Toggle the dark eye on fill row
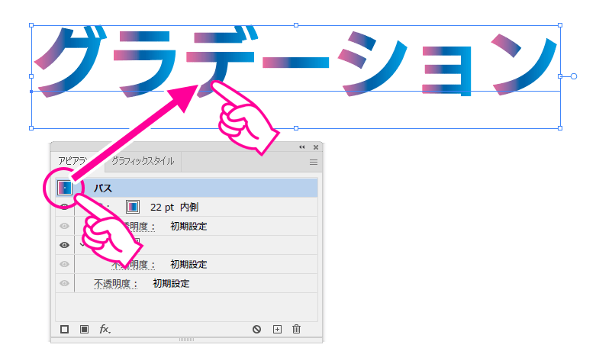612x364 pixels. point(64,245)
